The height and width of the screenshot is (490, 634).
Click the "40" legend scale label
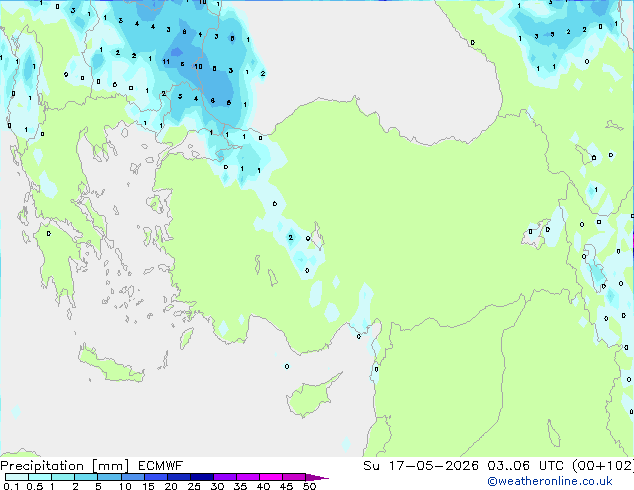[263, 486]
